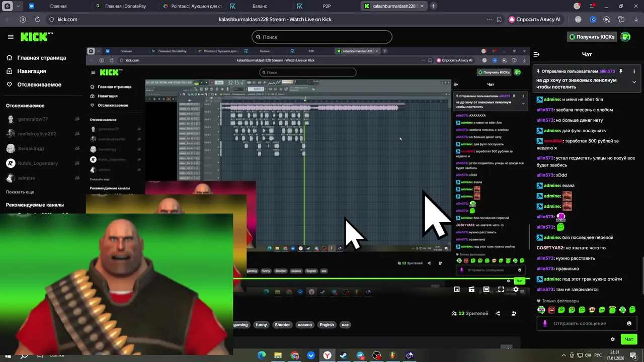The image size is (644, 362).
Task: Show system tray hidden icons arrow
Action: pos(564,355)
